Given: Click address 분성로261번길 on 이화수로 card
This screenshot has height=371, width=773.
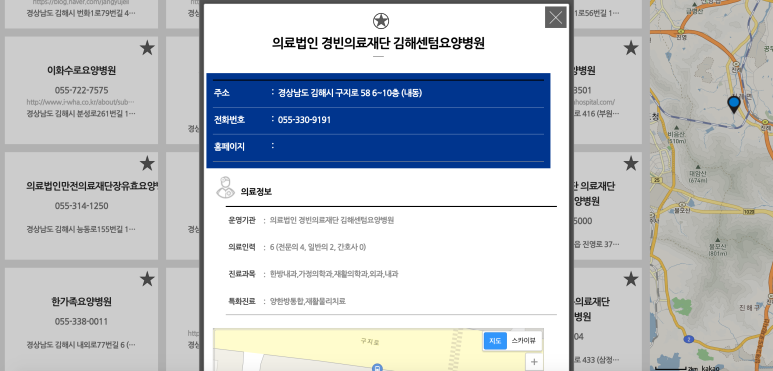Looking at the screenshot, I should pyautogui.click(x=81, y=114).
